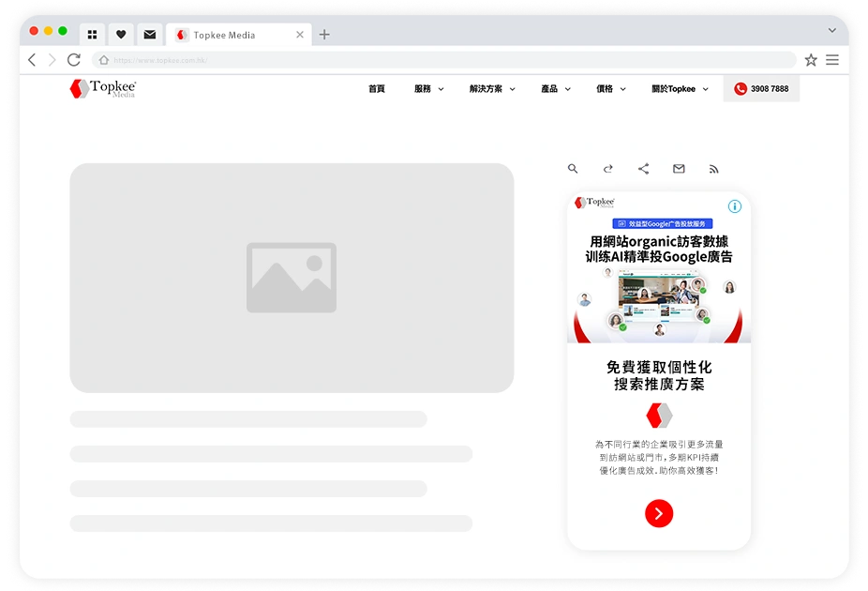This screenshot has width=868, height=591.
Task: Select the share icon above the ad panel
Action: click(x=643, y=169)
